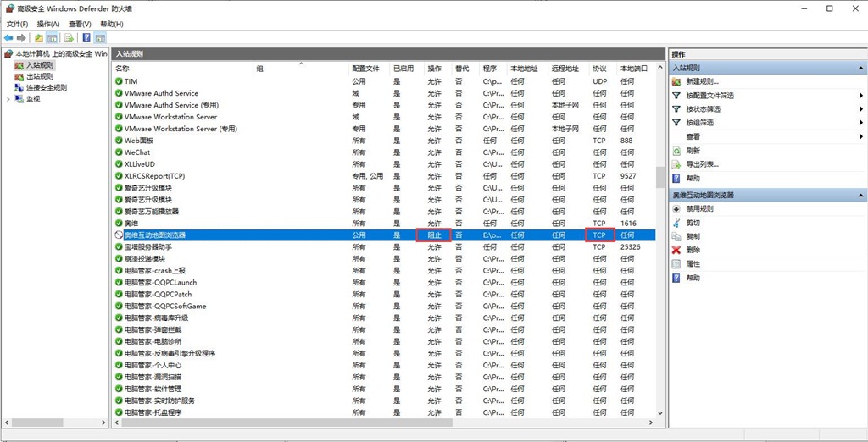Click the back arrow in the toolbar

(8, 38)
